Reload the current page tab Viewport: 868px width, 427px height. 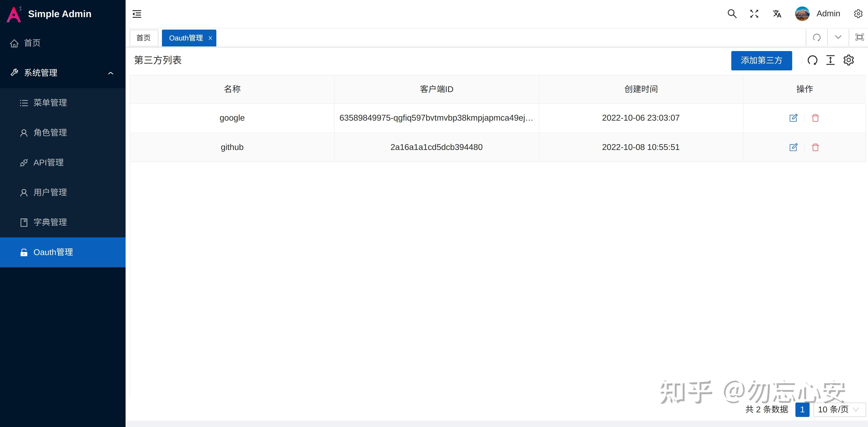(817, 37)
